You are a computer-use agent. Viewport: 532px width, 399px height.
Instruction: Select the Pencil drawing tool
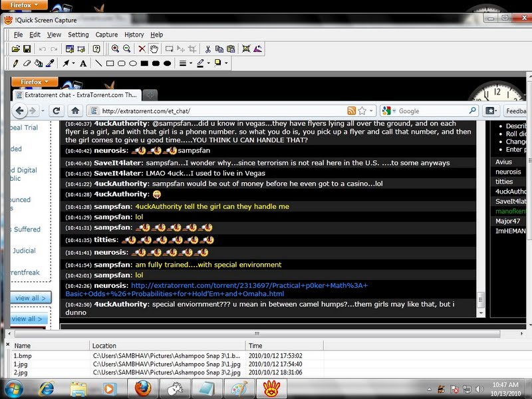pyautogui.click(x=15, y=64)
